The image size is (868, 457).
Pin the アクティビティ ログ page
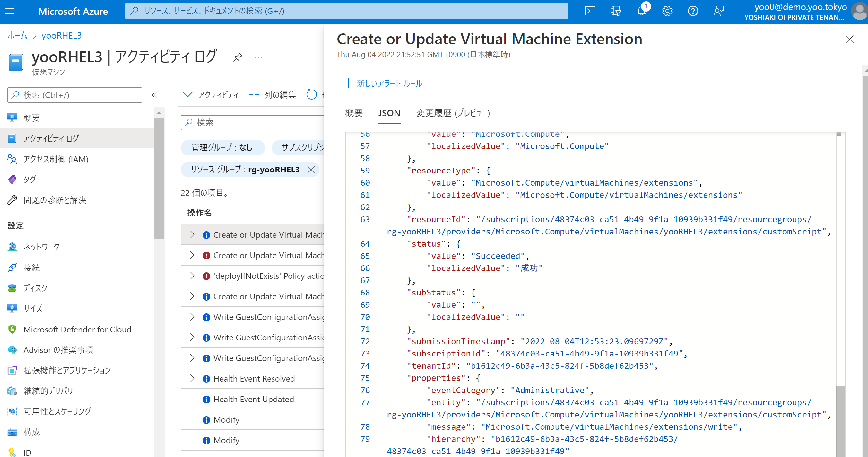[238, 57]
